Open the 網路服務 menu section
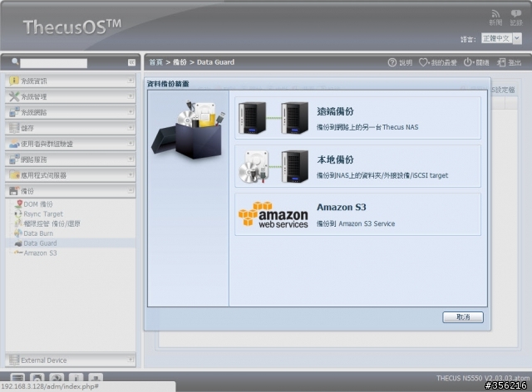Image resolution: width=532 pixels, height=392 pixels. [71, 159]
